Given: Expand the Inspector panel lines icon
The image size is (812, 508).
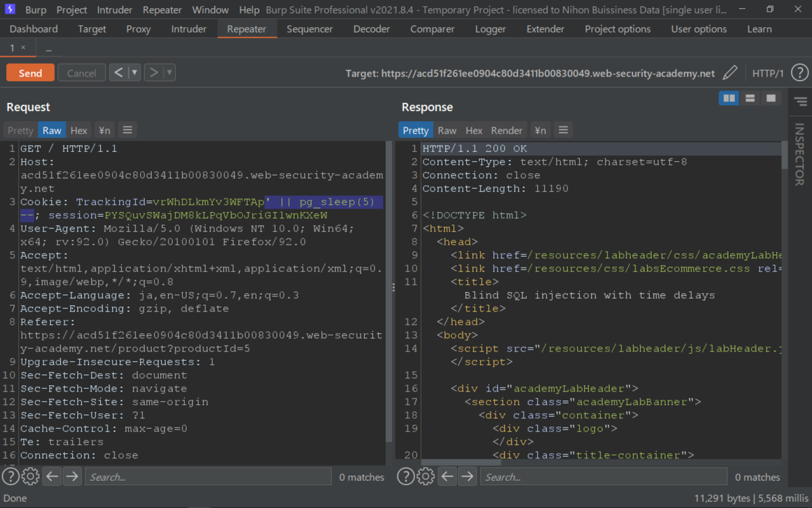Looking at the screenshot, I should tap(800, 102).
